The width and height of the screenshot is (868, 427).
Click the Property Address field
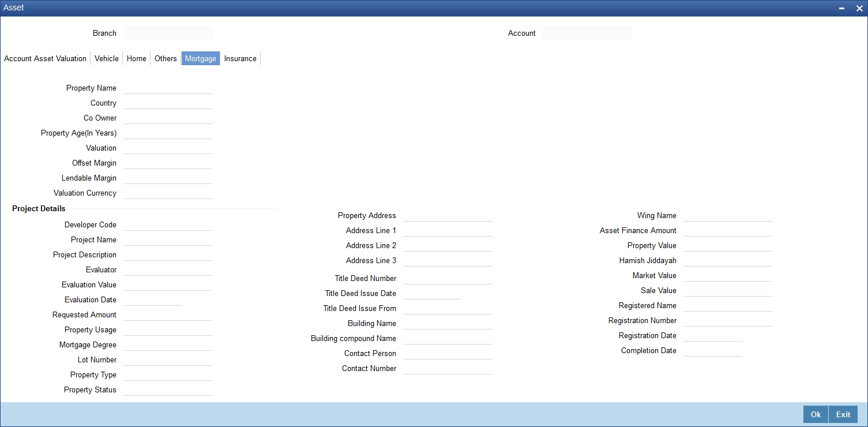tap(448, 215)
